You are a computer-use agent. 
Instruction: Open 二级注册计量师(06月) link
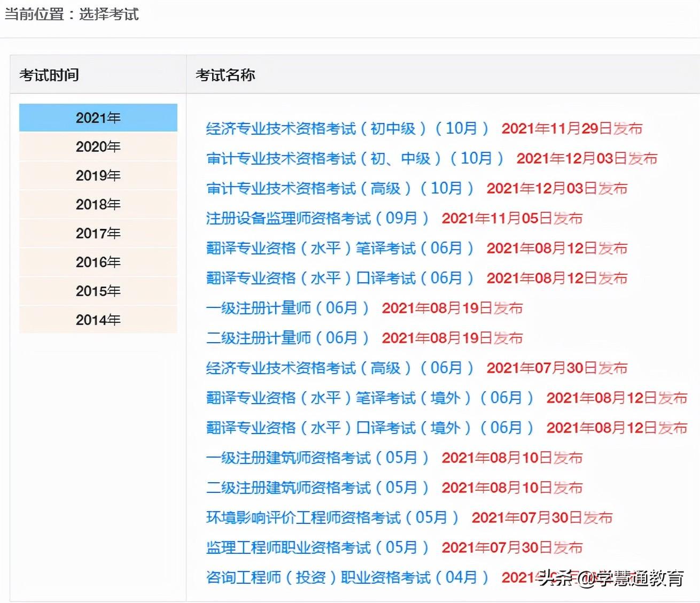(287, 338)
